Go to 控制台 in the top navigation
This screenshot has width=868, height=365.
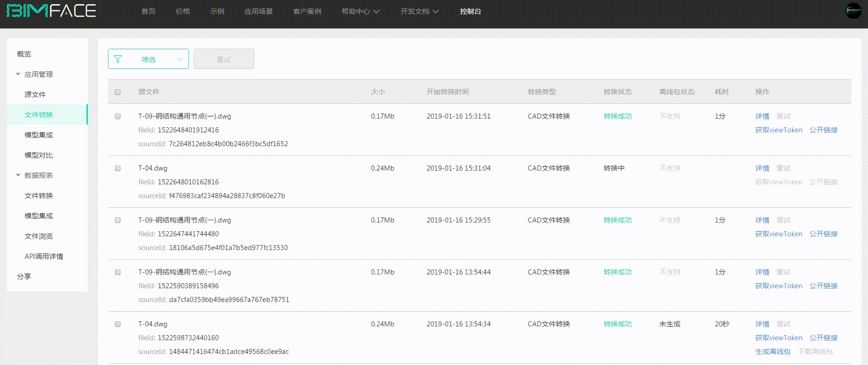(470, 11)
